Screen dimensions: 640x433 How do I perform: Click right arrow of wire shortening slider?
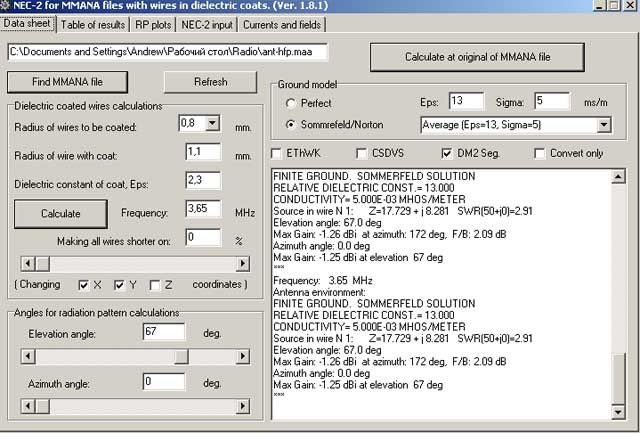243,264
